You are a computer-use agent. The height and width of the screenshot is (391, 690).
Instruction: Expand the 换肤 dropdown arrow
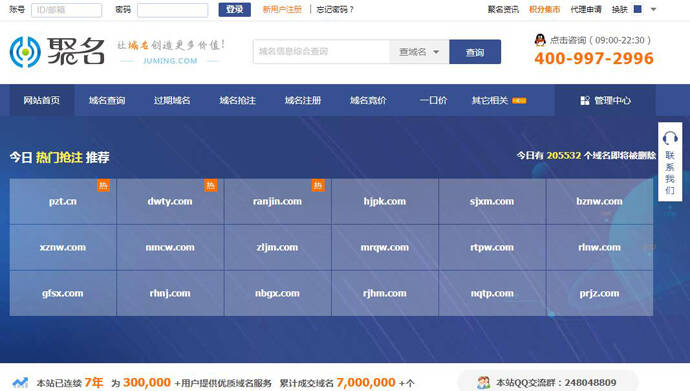tap(653, 9)
